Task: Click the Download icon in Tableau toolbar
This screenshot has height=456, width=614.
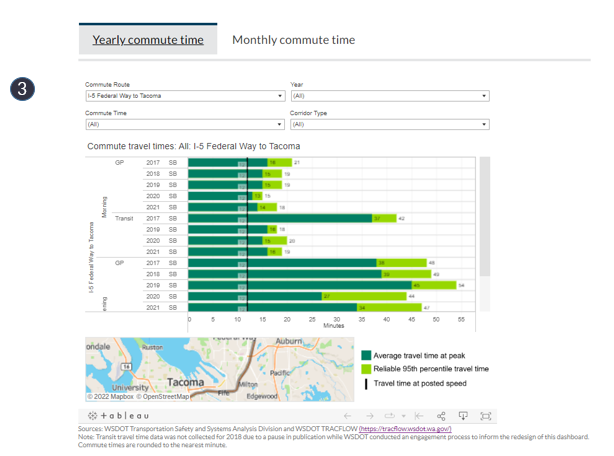Action: point(462,415)
